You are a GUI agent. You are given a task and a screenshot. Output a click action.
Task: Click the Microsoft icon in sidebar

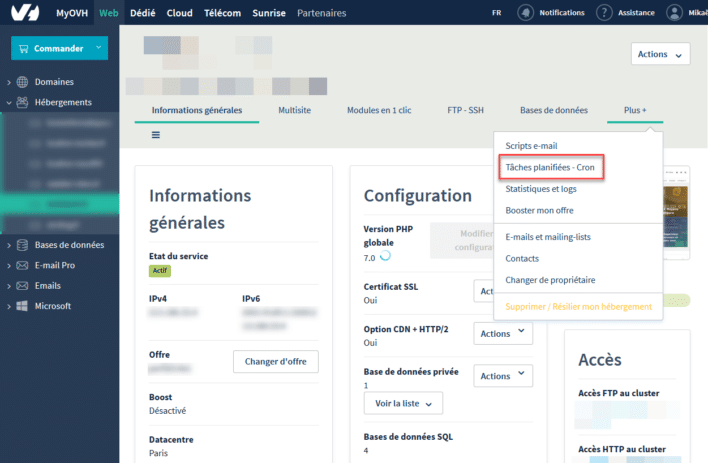coord(22,306)
